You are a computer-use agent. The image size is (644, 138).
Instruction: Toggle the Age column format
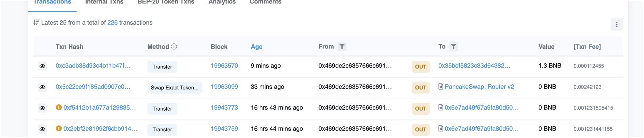[256, 47]
